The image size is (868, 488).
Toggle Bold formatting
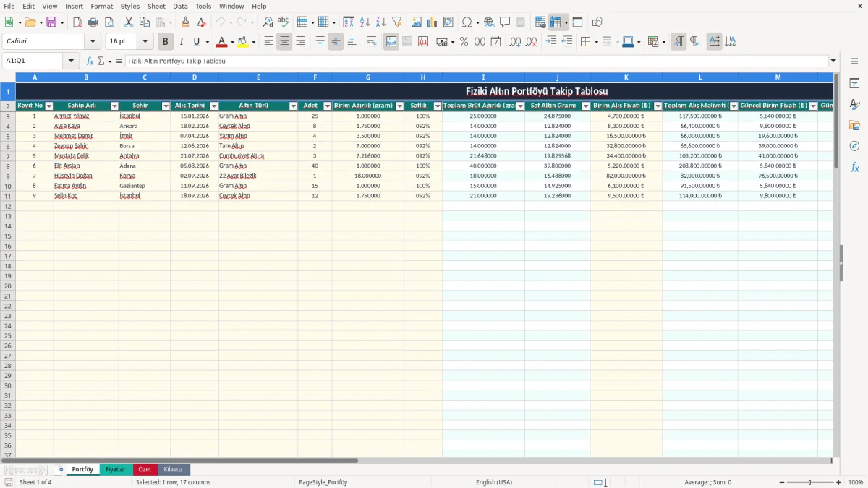(x=166, y=42)
